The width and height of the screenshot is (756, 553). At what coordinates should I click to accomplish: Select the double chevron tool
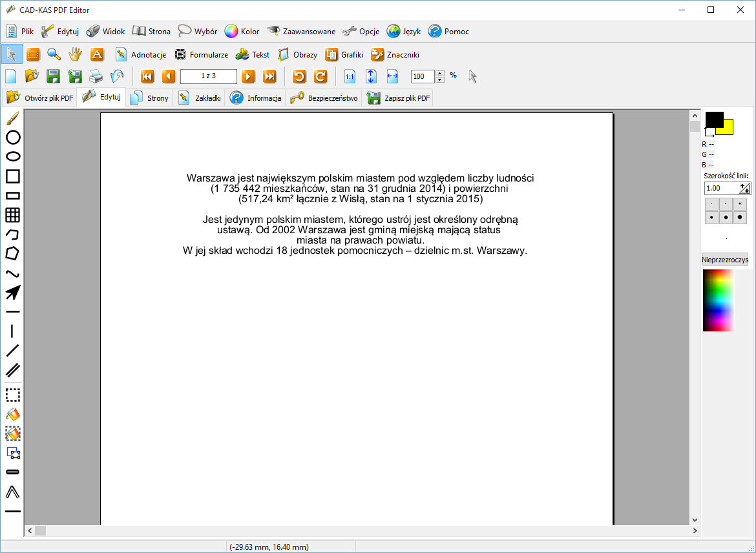click(12, 492)
